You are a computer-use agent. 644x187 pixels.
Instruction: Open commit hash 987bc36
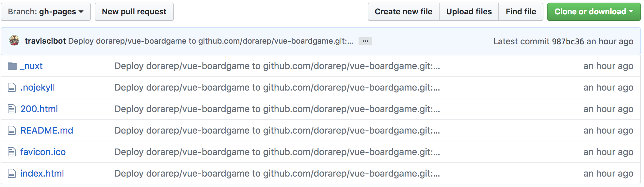(x=568, y=41)
